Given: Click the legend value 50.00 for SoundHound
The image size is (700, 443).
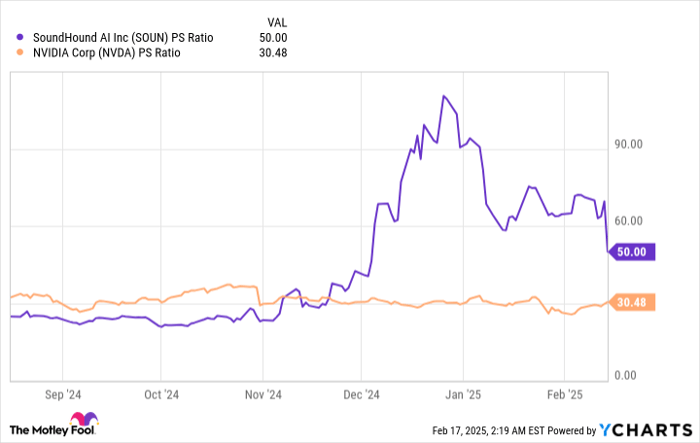Looking at the screenshot, I should pyautogui.click(x=273, y=38).
